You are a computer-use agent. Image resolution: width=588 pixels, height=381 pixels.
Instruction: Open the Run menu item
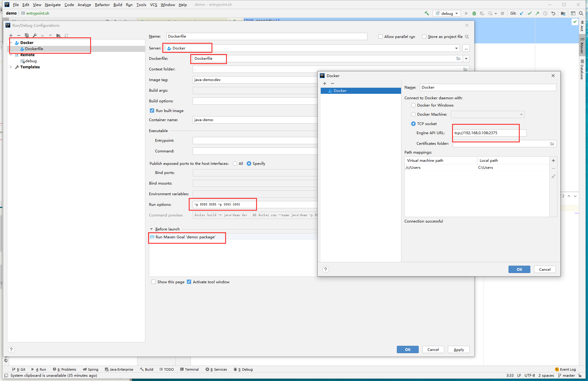[x=129, y=4]
